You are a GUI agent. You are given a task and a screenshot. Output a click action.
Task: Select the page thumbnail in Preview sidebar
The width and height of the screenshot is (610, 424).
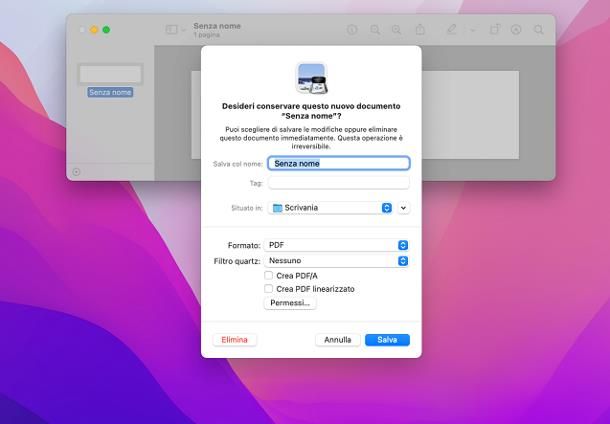tap(110, 74)
